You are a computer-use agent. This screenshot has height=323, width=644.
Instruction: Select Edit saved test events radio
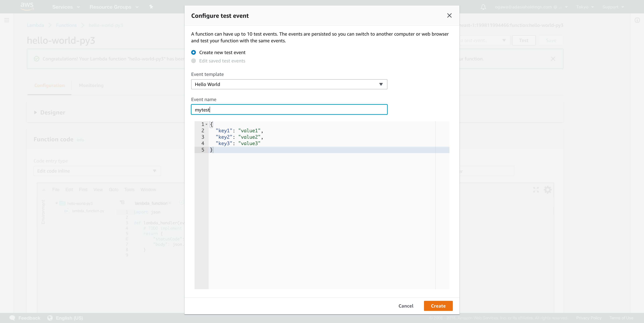coord(194,61)
